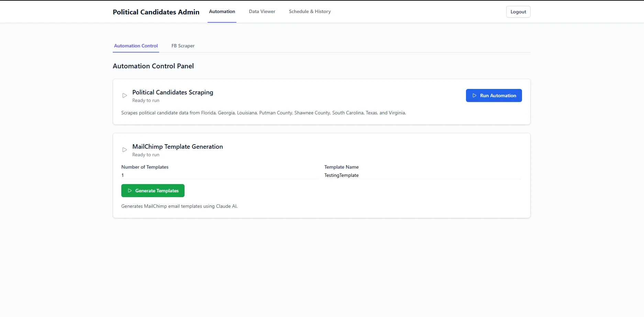Select the Automation menu item
644x317 pixels.
222,11
